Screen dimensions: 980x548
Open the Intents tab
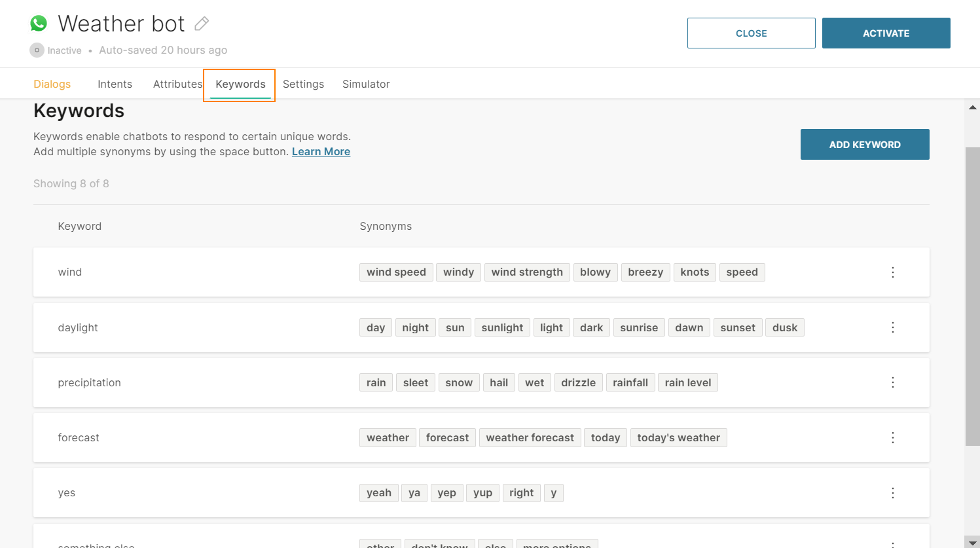coord(115,84)
